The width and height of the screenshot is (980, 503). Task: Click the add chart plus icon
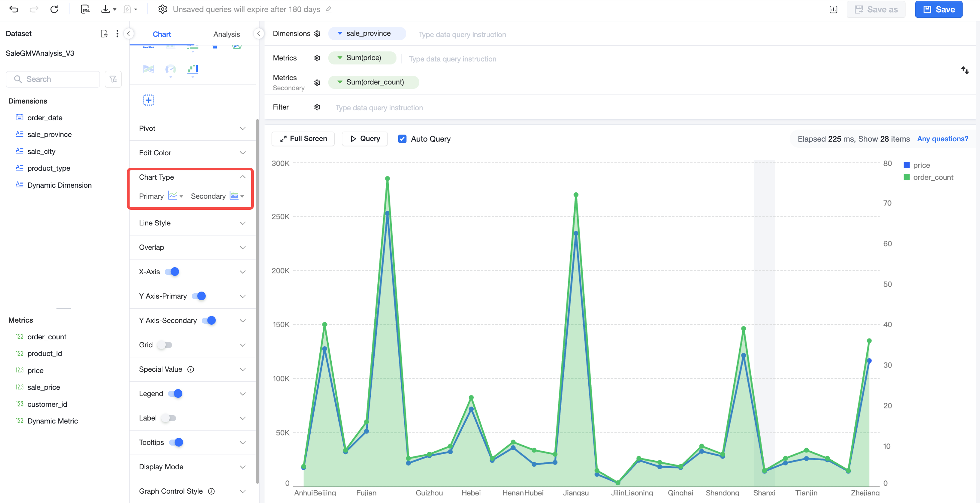[148, 100]
